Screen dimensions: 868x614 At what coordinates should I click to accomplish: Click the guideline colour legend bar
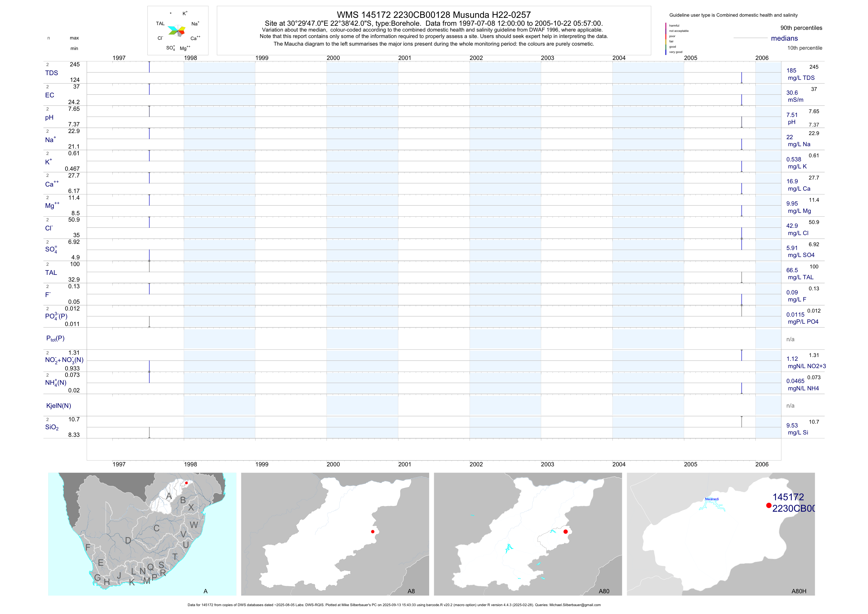click(666, 39)
